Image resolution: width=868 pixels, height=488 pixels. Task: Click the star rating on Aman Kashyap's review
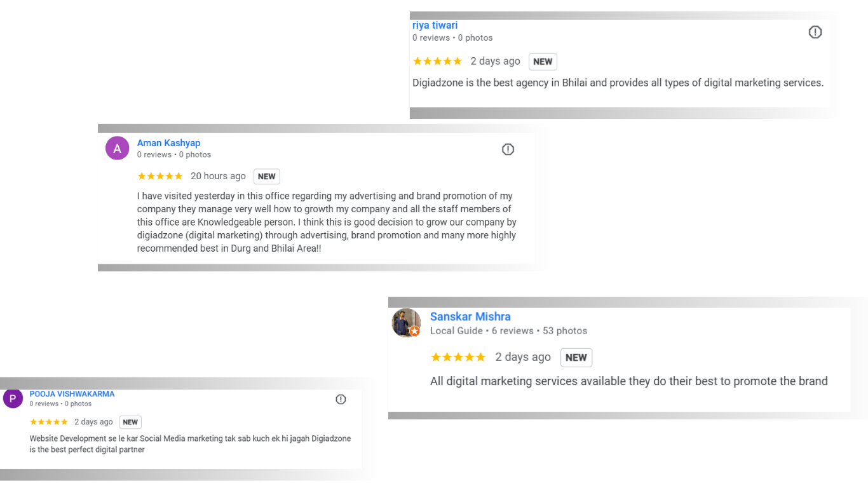pyautogui.click(x=160, y=177)
